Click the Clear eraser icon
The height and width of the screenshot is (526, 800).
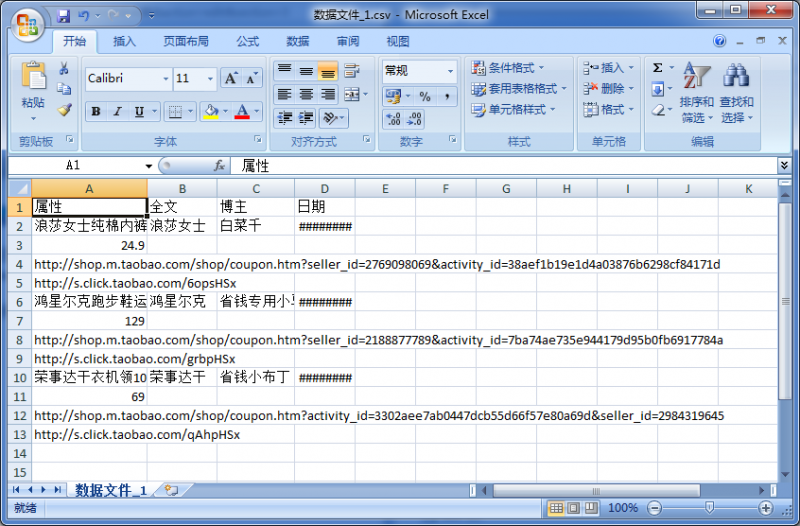pyautogui.click(x=658, y=110)
